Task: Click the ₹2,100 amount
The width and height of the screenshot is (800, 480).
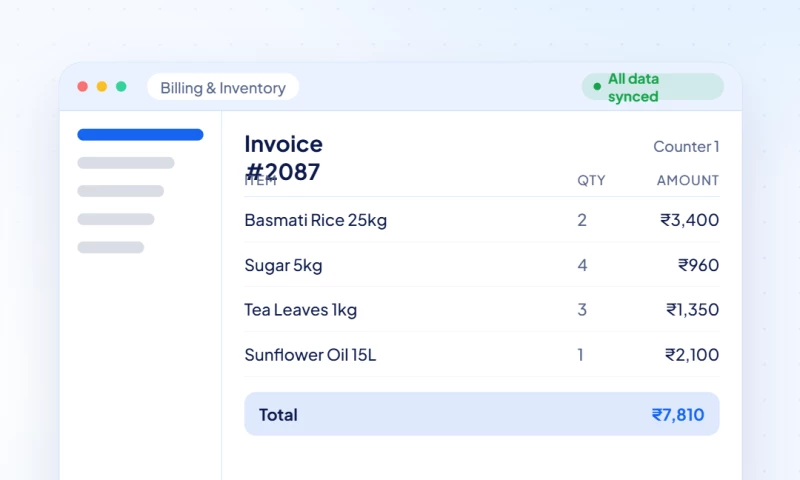Action: click(x=692, y=355)
